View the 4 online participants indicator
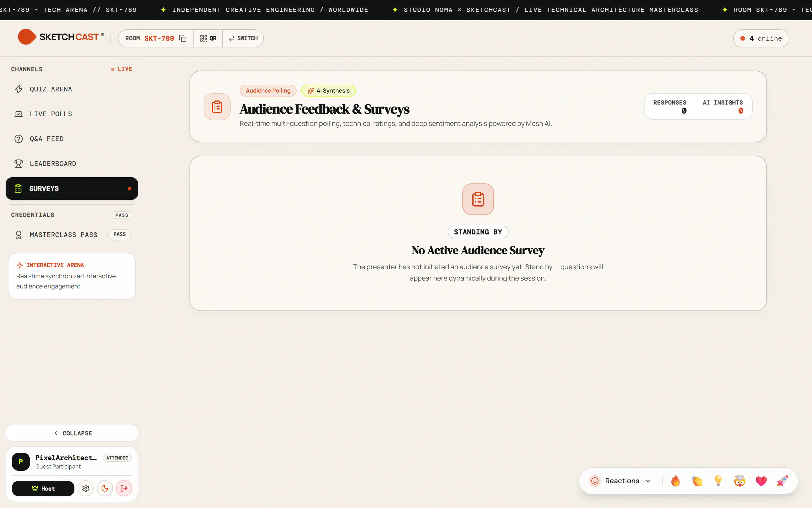The height and width of the screenshot is (508, 812). click(x=761, y=38)
